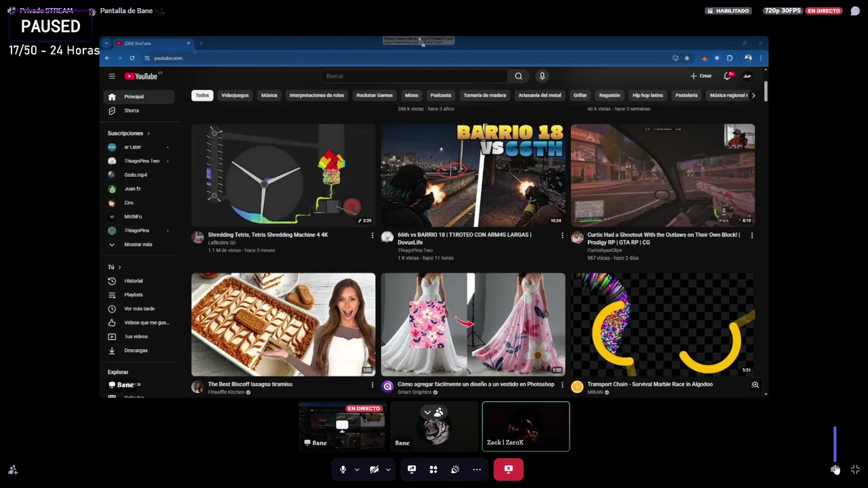Select Bane's EN DIRECTO stream tile

coord(342,426)
